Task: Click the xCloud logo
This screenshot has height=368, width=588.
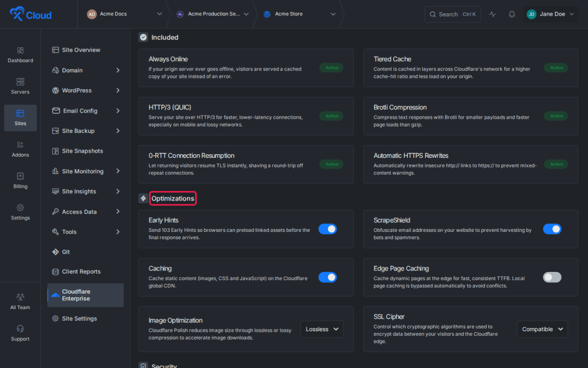Action: [31, 14]
